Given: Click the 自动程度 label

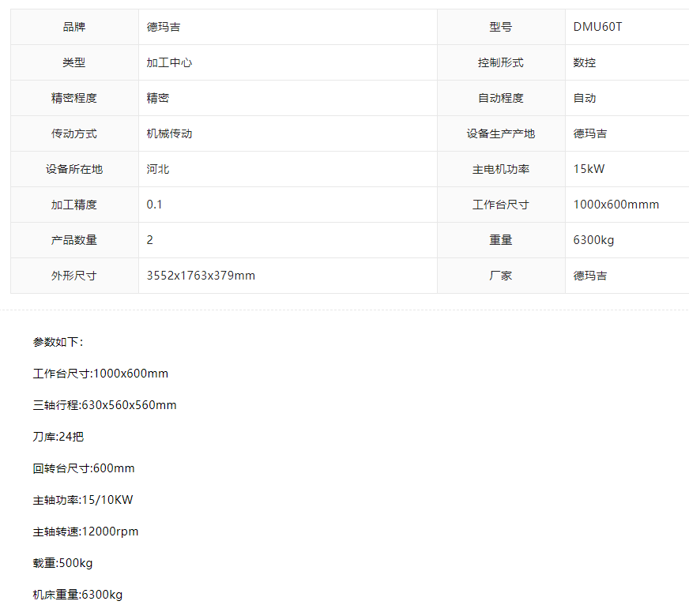Looking at the screenshot, I should pos(501,98).
